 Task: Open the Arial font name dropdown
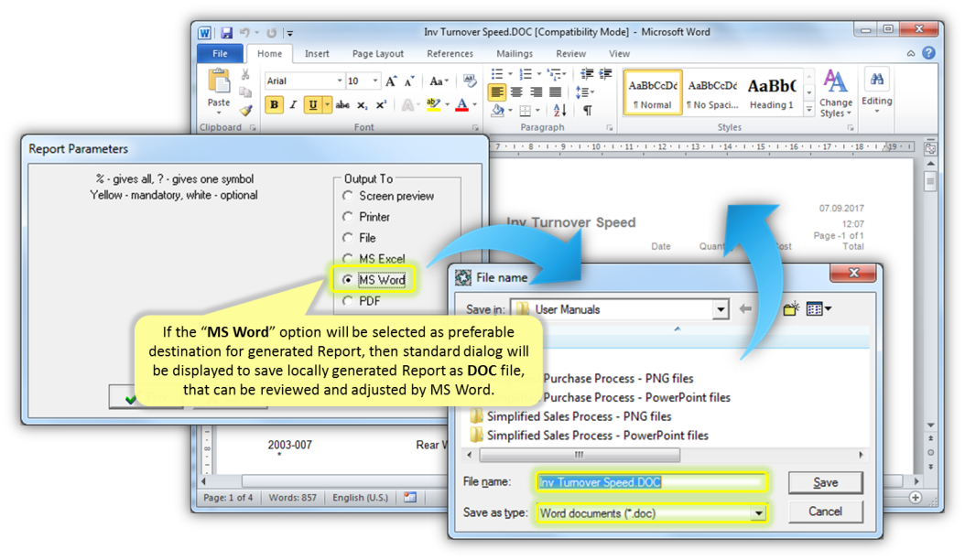[339, 81]
